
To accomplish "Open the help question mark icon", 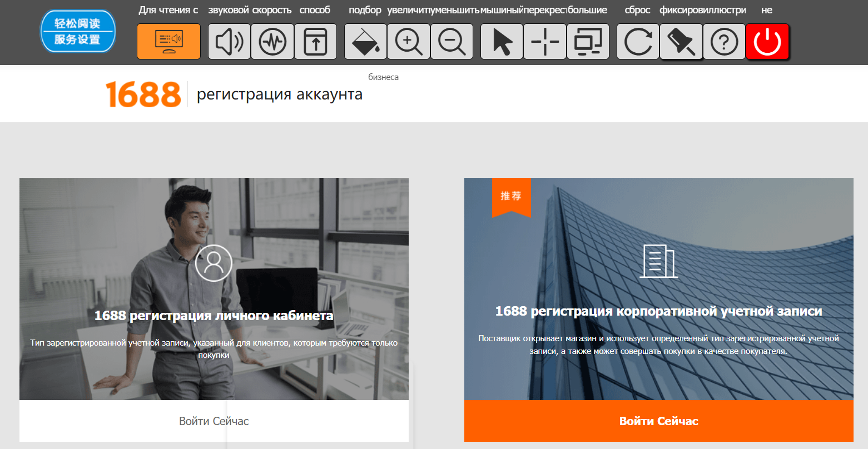I will [724, 41].
